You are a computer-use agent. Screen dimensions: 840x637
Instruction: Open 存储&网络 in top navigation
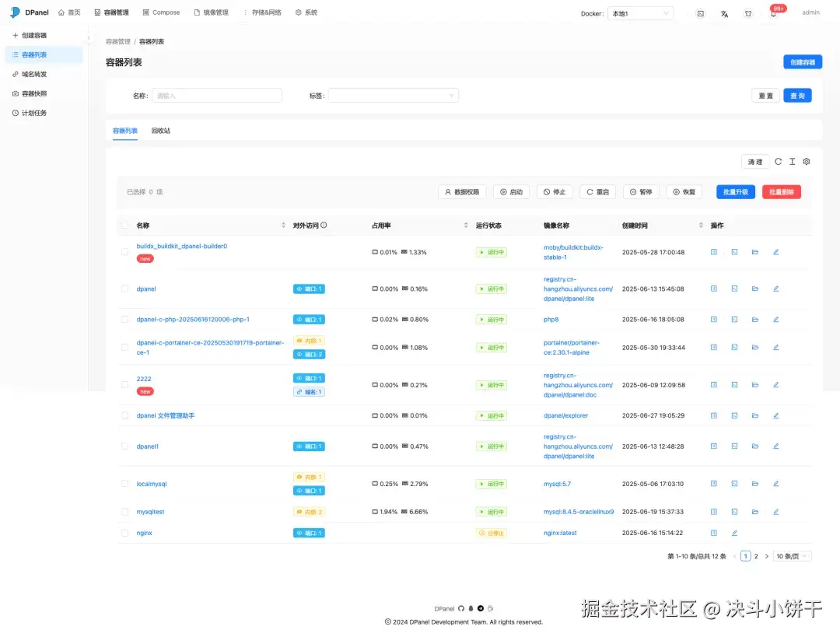[262, 12]
